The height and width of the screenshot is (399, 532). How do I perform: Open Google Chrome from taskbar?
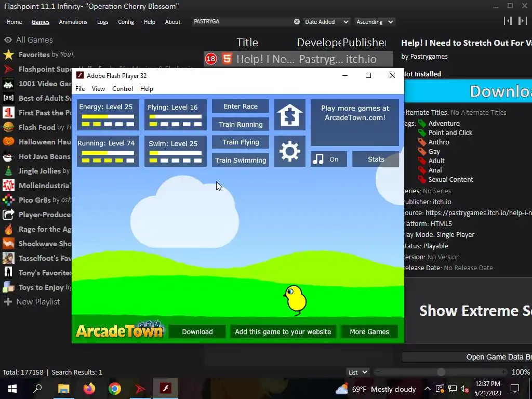115,389
